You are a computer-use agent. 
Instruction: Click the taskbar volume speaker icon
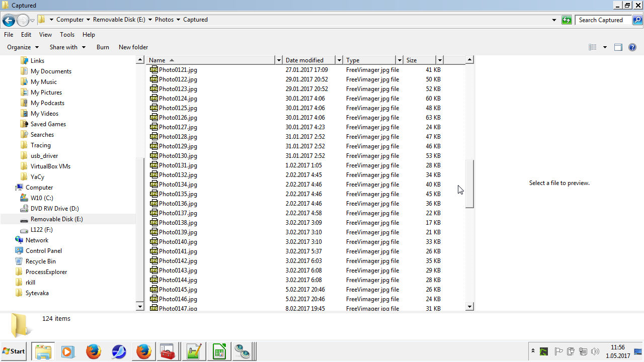tap(595, 351)
